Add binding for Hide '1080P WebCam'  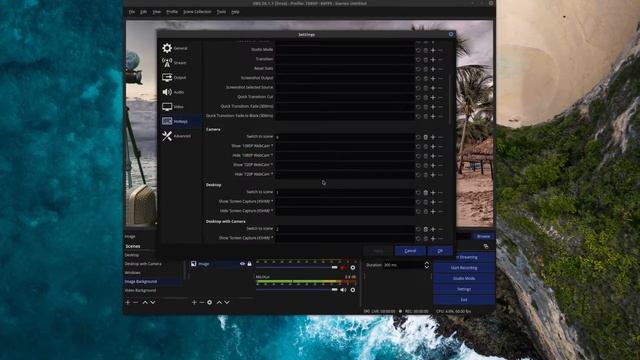click(x=433, y=156)
